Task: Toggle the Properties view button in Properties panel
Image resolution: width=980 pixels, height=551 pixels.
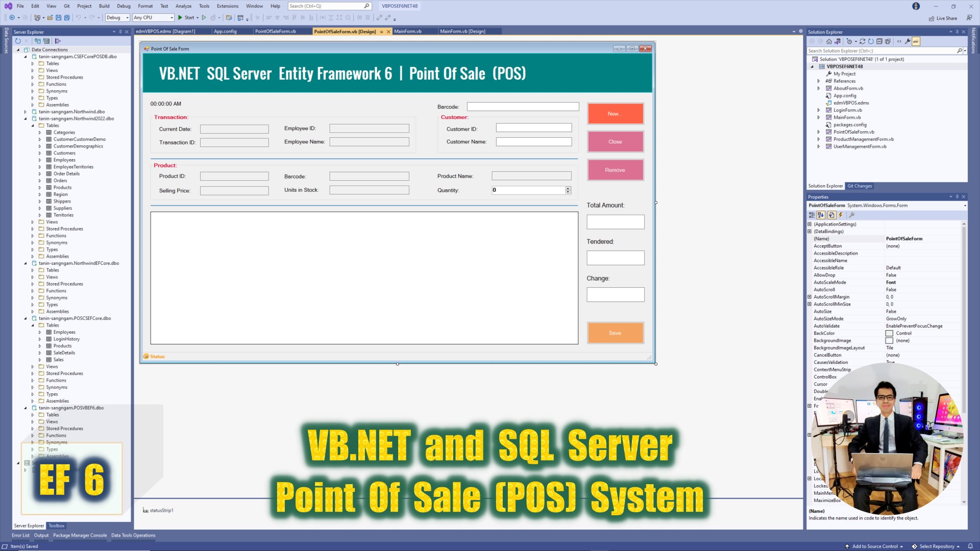Action: 831,215
